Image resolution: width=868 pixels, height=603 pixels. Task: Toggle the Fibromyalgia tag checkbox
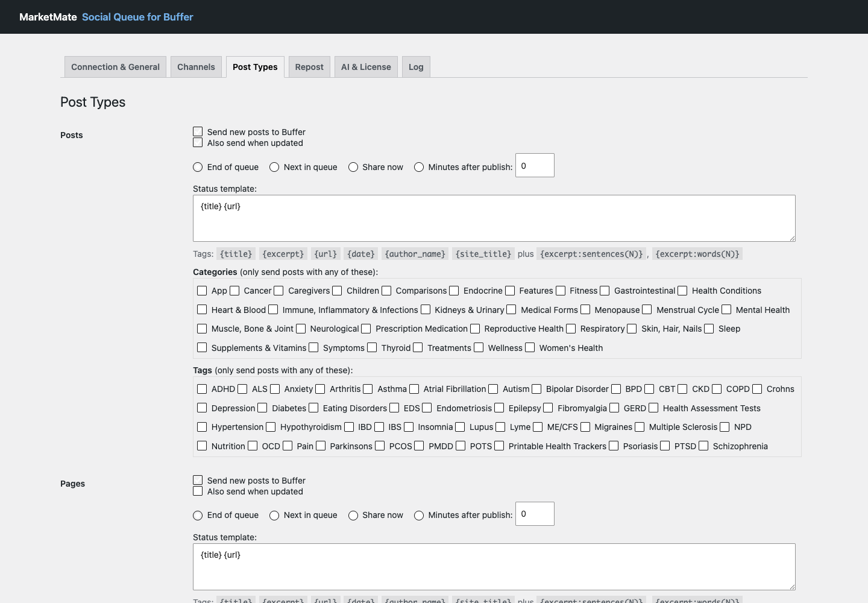[x=548, y=408]
